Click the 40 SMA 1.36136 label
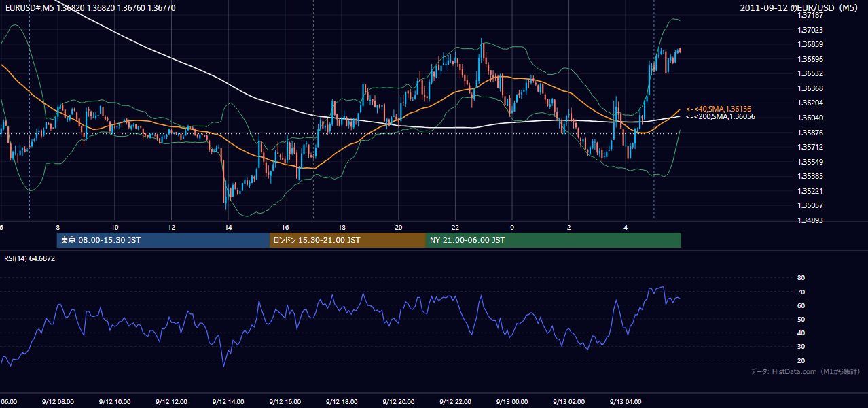The height and width of the screenshot is (408, 868). coord(720,109)
